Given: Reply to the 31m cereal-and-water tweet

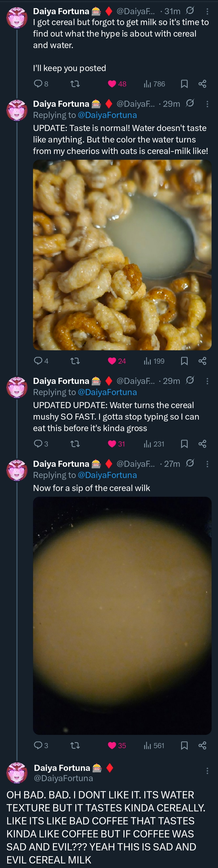Looking at the screenshot, I should (38, 84).
